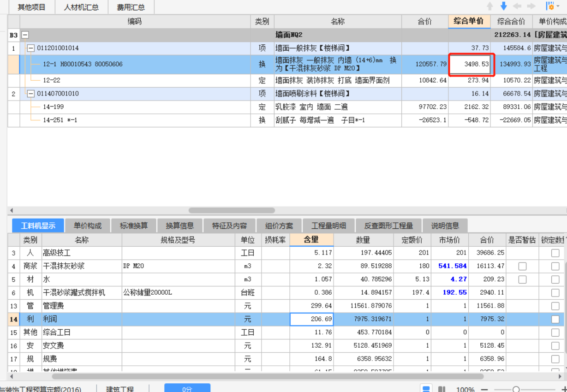Click the left arrow promote icon
The height and width of the screenshot is (392, 567).
point(518,6)
